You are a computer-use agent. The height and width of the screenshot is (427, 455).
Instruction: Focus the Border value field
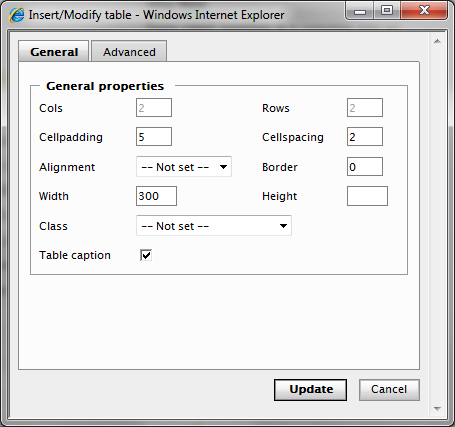[365, 167]
